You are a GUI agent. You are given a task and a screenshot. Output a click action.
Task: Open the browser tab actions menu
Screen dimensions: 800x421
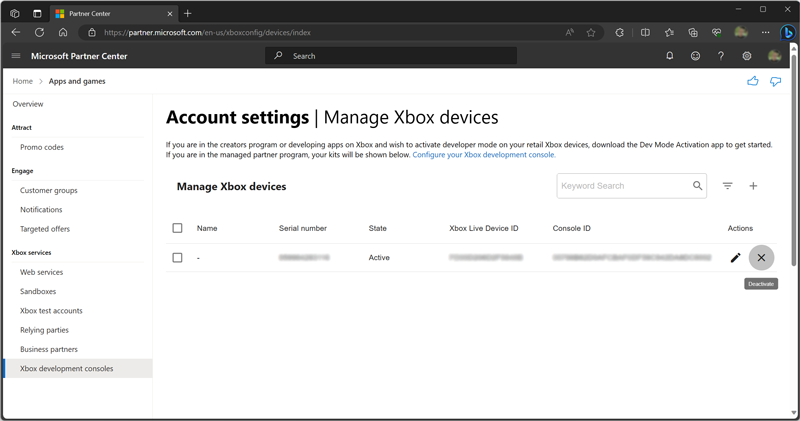tap(37, 14)
